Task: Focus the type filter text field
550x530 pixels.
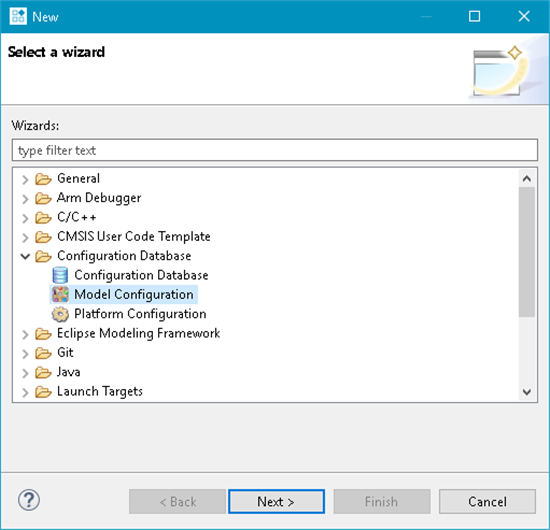Action: [x=275, y=150]
